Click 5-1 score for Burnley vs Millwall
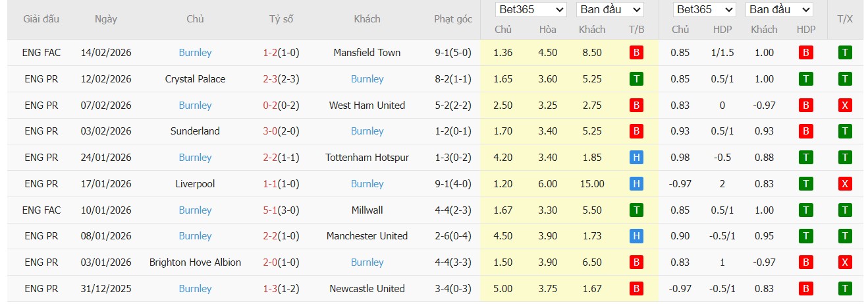The image size is (868, 304). click(x=269, y=210)
